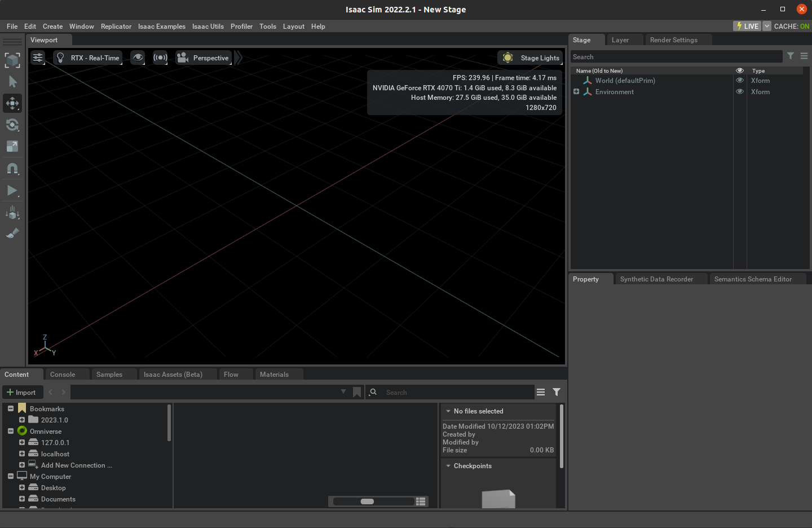This screenshot has width=812, height=528.
Task: Click in the Stage Search field
Action: [x=676, y=56]
